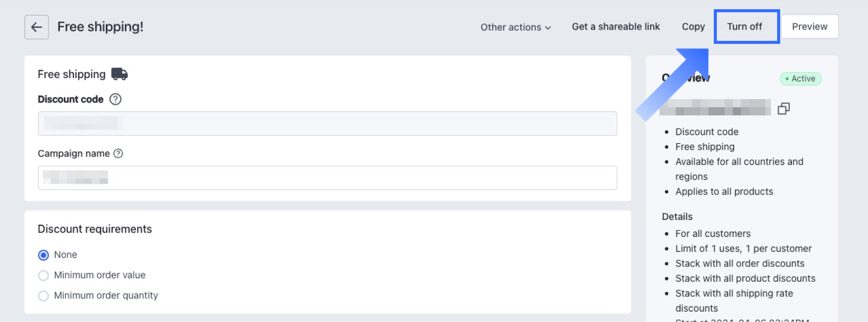Turn off the discount campaign
The image size is (868, 322).
[744, 27]
